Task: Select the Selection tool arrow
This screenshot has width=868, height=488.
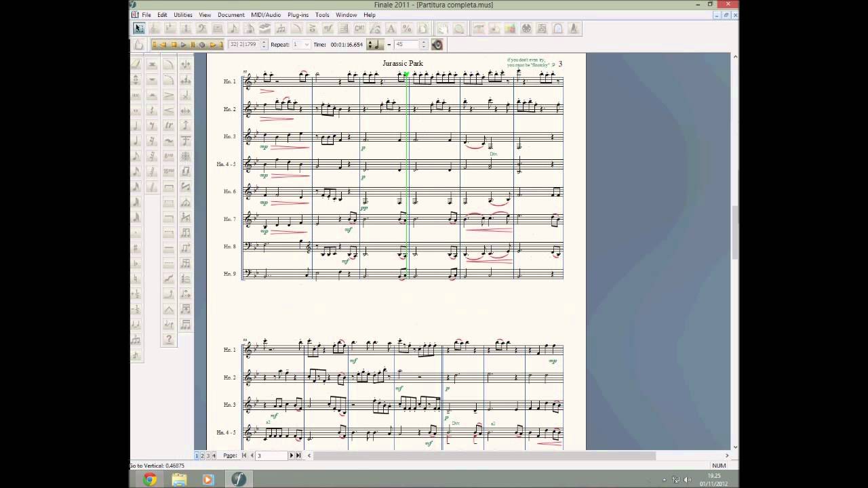Action: coord(138,28)
